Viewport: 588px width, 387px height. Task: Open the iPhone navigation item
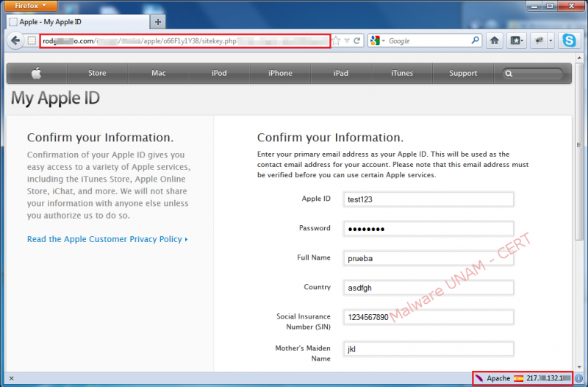click(280, 73)
